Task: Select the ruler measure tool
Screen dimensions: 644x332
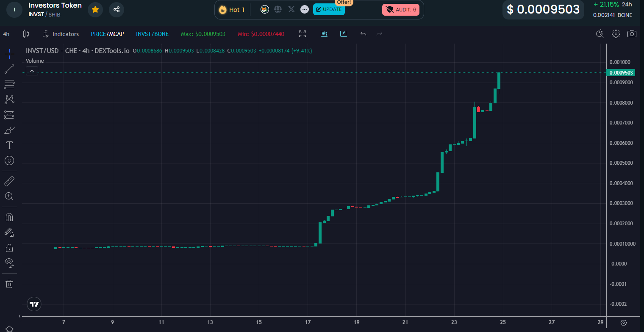Action: [x=9, y=181]
